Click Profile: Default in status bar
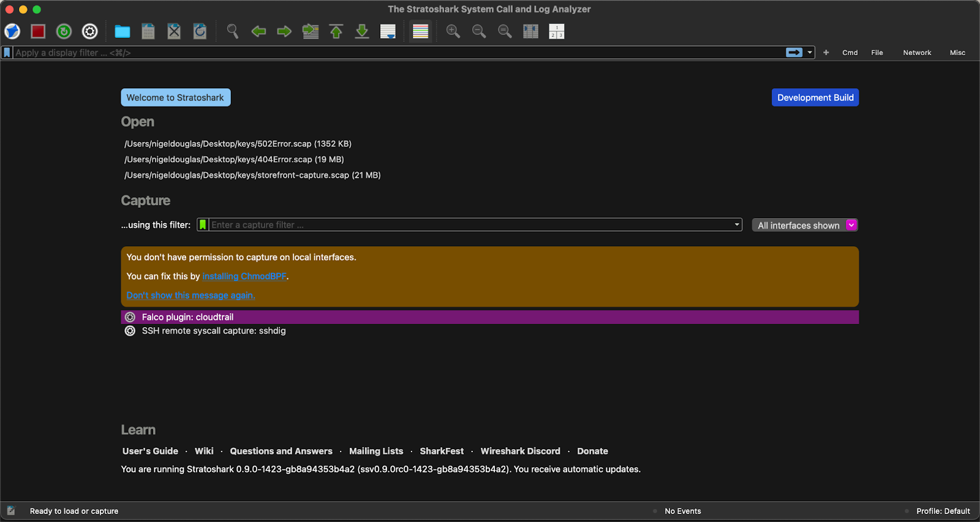 click(x=943, y=511)
